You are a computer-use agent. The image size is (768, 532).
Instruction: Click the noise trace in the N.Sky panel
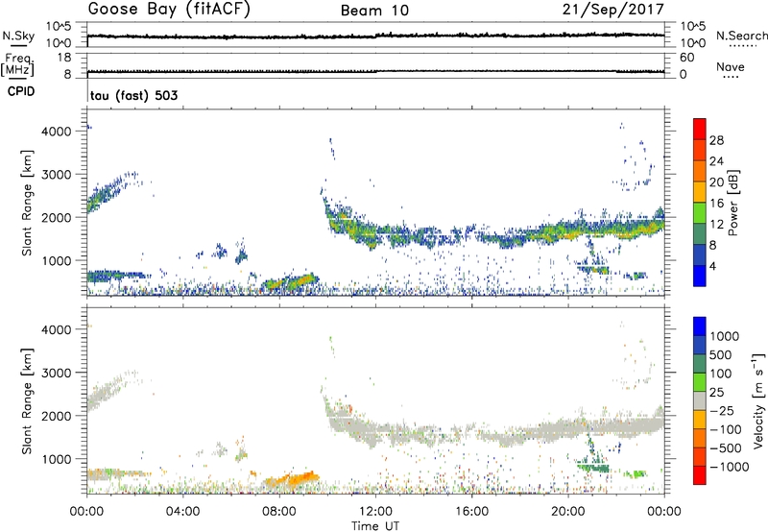pyautogui.click(x=375, y=36)
